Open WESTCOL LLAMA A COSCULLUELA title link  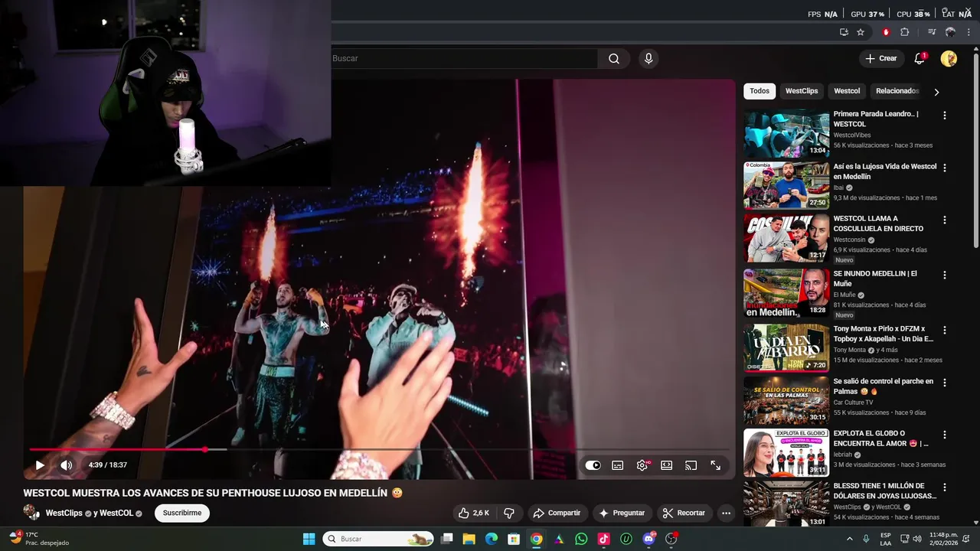pos(878,223)
